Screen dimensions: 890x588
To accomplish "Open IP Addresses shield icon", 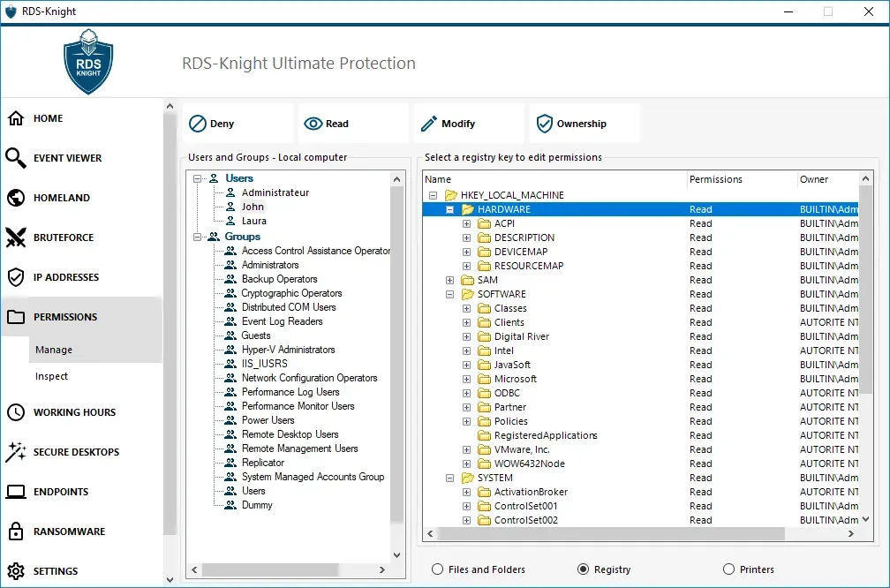I will pos(16,277).
